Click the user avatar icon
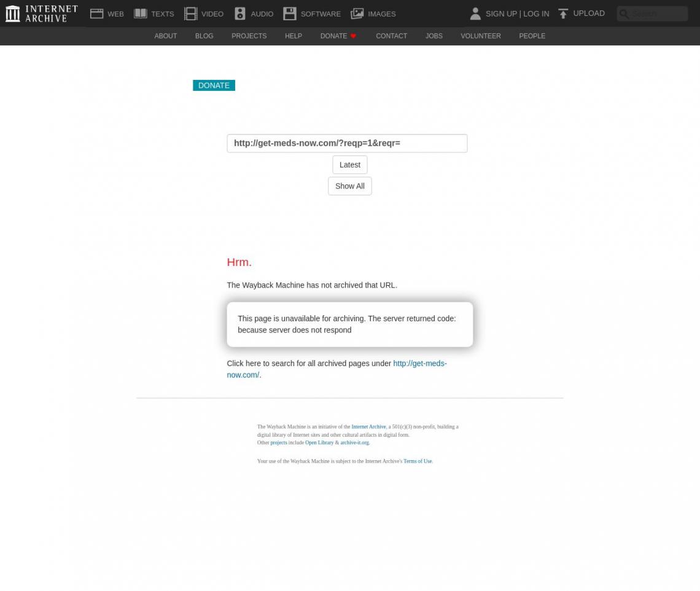 click(475, 14)
